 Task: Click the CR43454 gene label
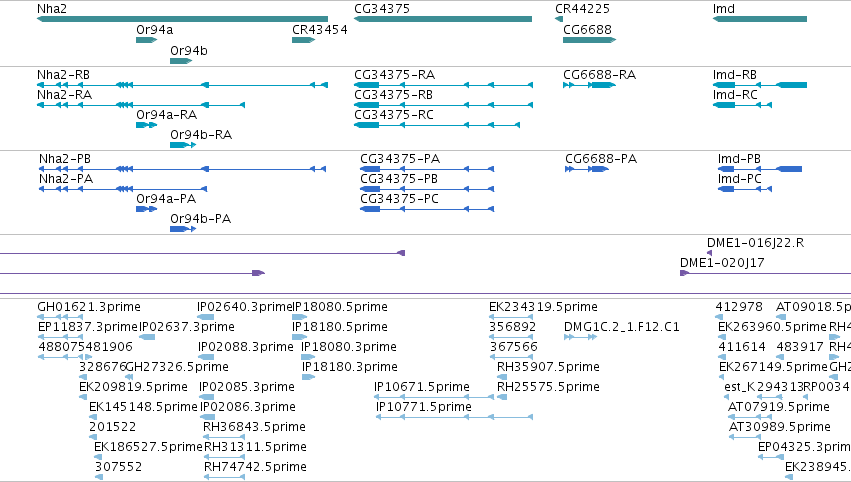click(x=320, y=30)
